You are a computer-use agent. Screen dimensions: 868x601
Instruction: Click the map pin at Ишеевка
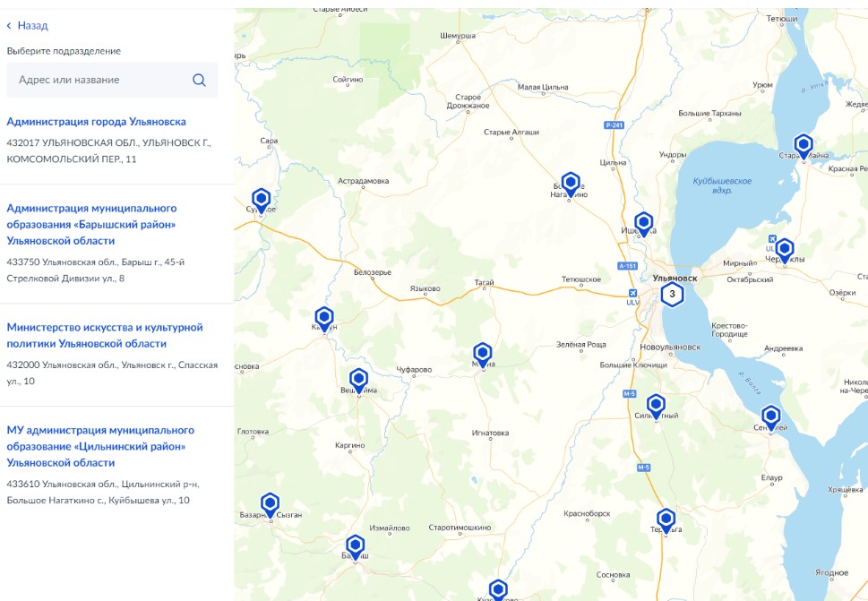pyautogui.click(x=643, y=222)
